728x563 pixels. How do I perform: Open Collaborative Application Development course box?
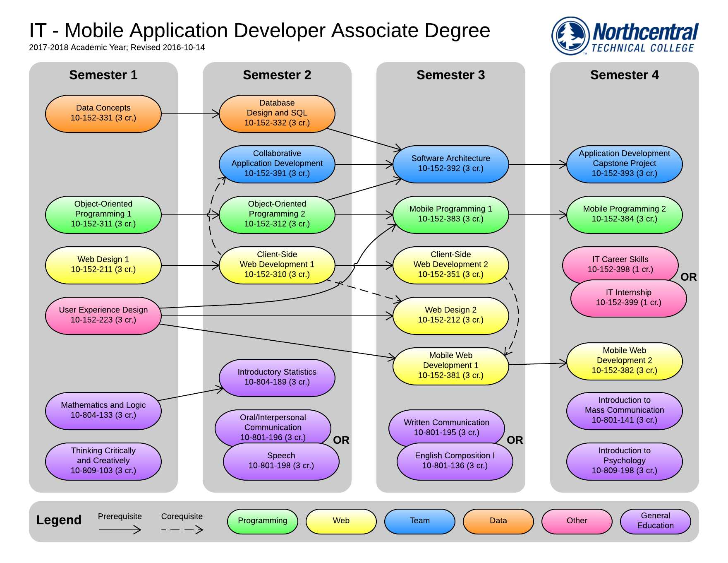point(277,164)
